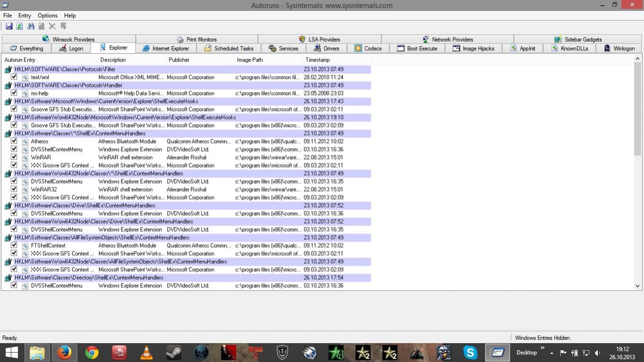Click the Find binoculars icon

pos(31,26)
